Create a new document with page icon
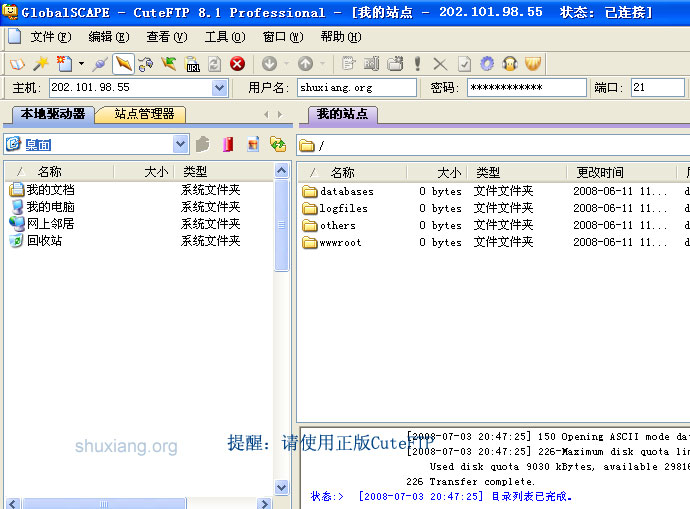The width and height of the screenshot is (690, 509). [64, 64]
